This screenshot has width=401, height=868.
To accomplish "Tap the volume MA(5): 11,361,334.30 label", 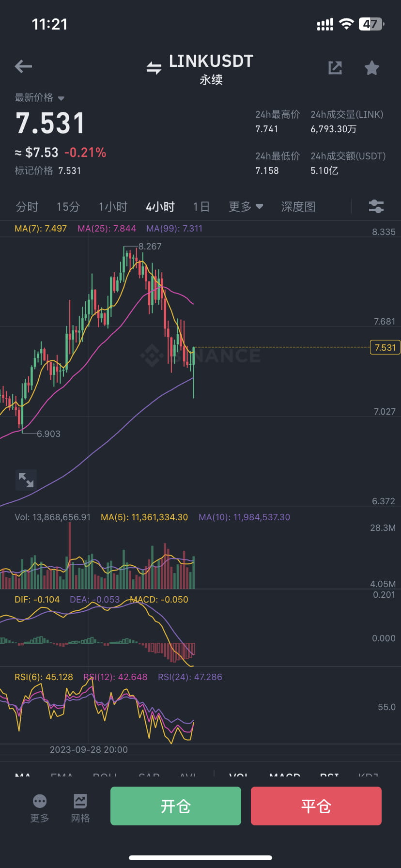I will [144, 517].
